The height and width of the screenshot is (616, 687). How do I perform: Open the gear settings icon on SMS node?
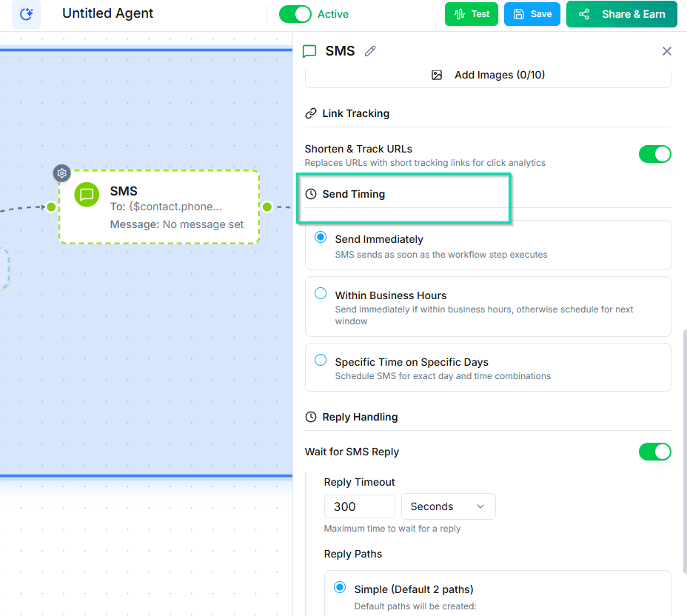[62, 173]
